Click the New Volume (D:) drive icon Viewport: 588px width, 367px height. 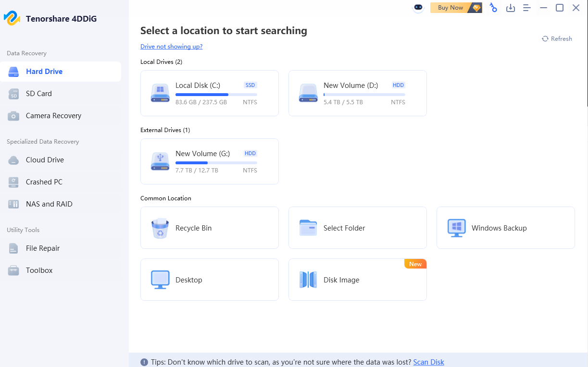308,93
